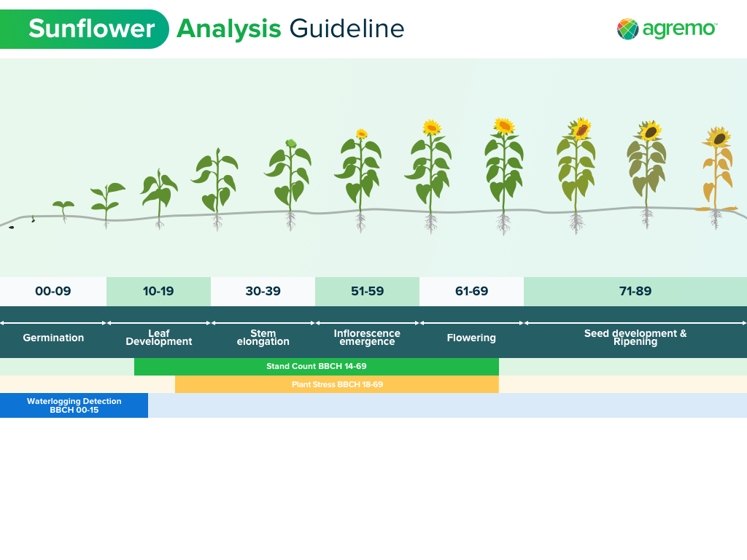This screenshot has width=747, height=560.
Task: Expand the Germination stage arrow
Action: (x=53, y=322)
